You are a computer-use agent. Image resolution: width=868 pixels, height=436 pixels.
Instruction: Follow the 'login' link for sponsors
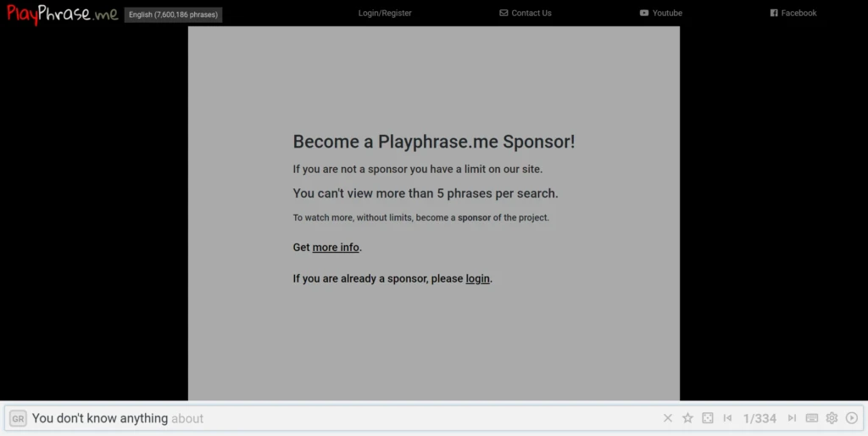tap(478, 279)
